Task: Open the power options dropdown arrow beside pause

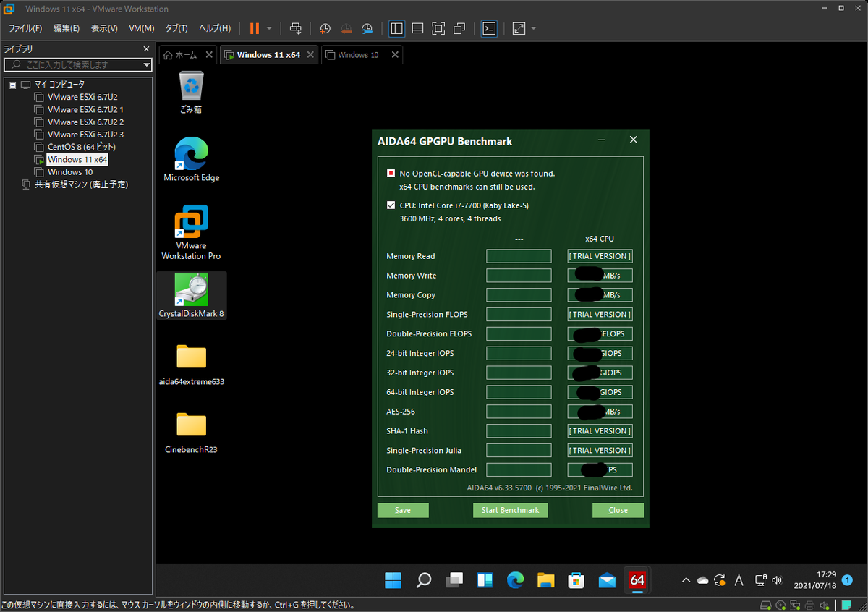Action: [269, 28]
